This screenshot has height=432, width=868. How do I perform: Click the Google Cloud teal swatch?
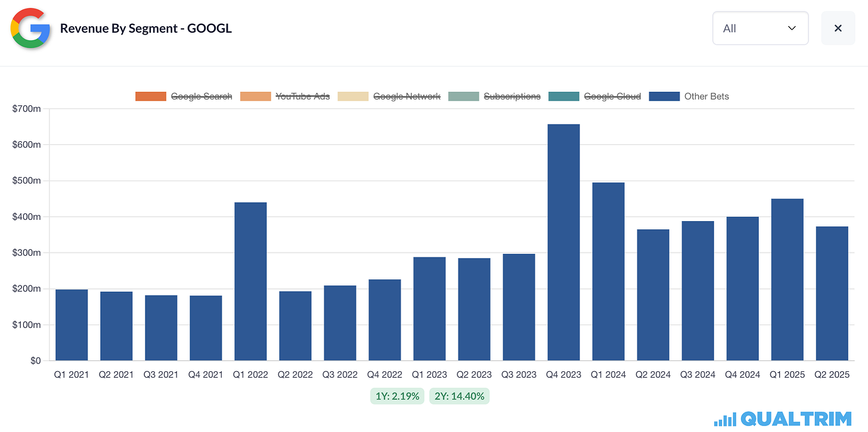click(564, 96)
